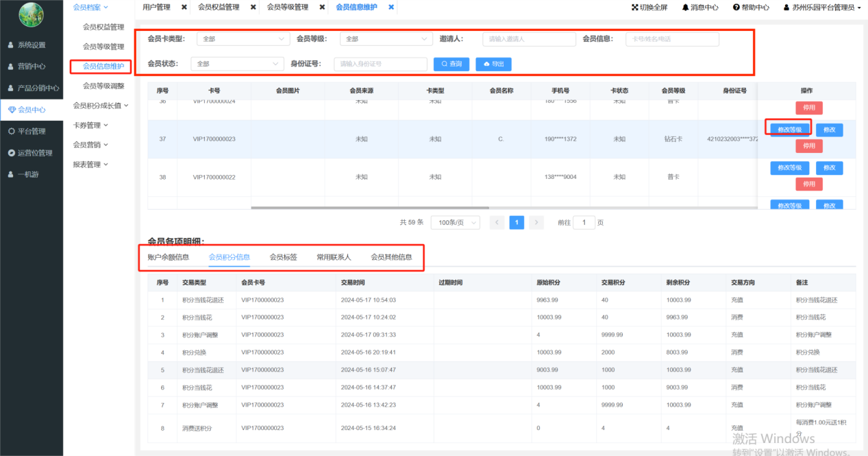Click the 切换全屏 fullscreen icon
This screenshot has width=868, height=456.
point(634,8)
